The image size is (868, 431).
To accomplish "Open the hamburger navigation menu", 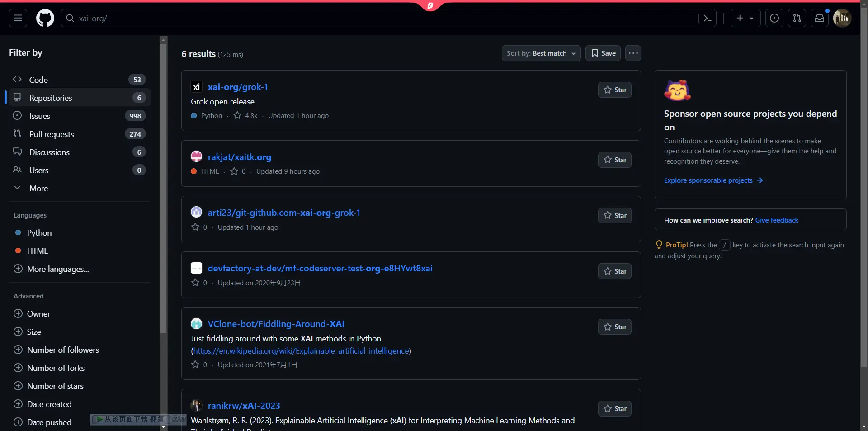I will pyautogui.click(x=18, y=18).
